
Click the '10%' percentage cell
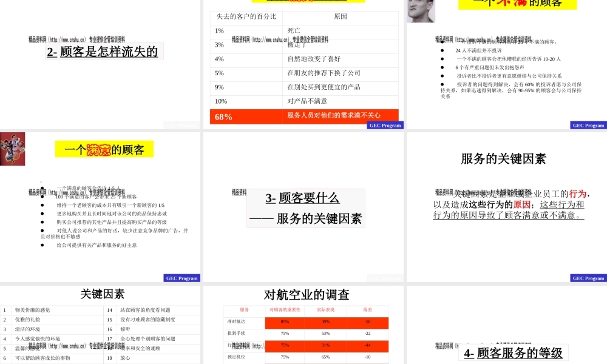coord(221,101)
